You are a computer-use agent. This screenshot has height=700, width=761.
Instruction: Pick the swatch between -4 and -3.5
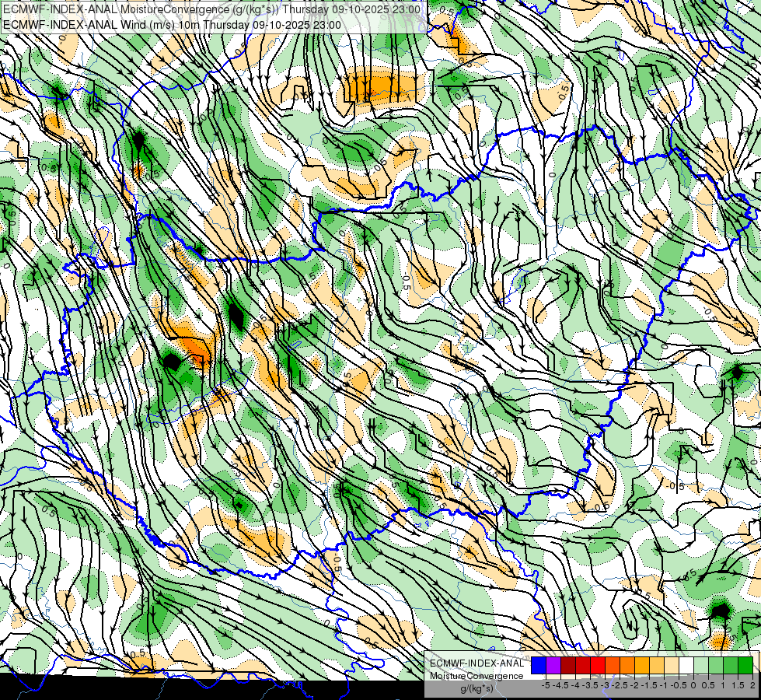(583, 665)
